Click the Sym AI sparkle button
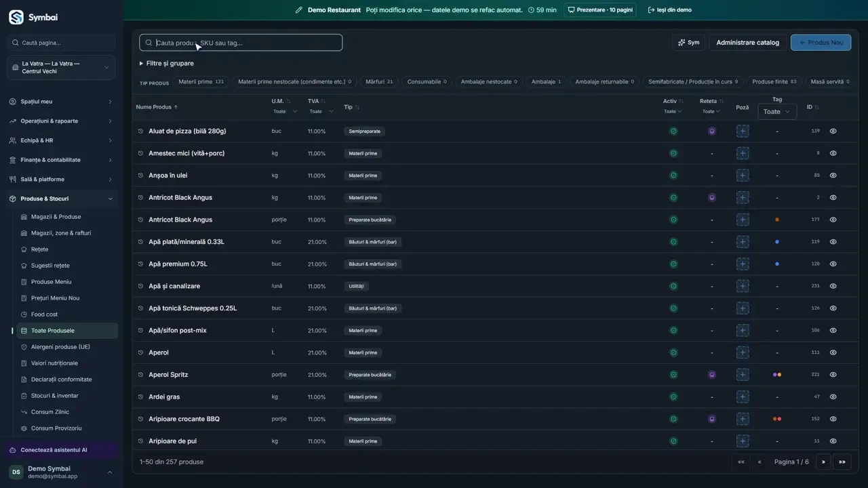 688,43
